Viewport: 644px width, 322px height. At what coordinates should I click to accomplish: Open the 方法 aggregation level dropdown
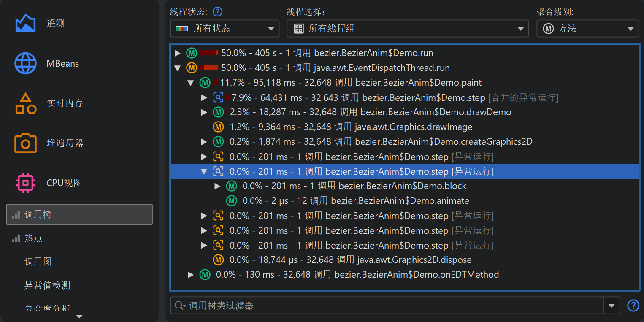[587, 29]
